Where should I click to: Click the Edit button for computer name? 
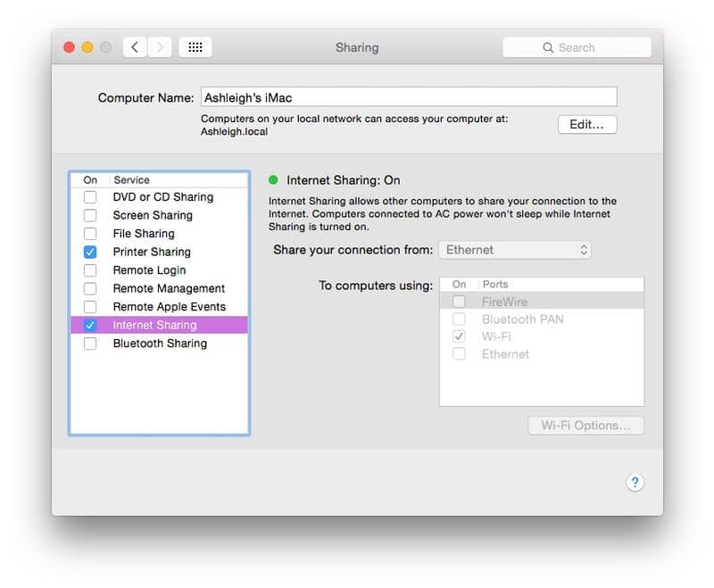tap(586, 124)
